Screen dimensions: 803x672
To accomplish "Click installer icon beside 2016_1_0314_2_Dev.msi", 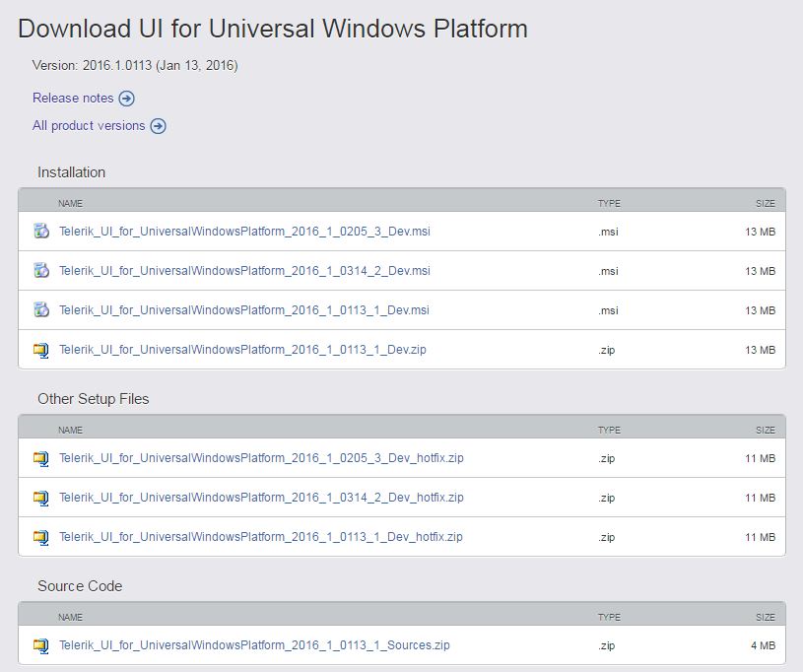I will coord(40,271).
